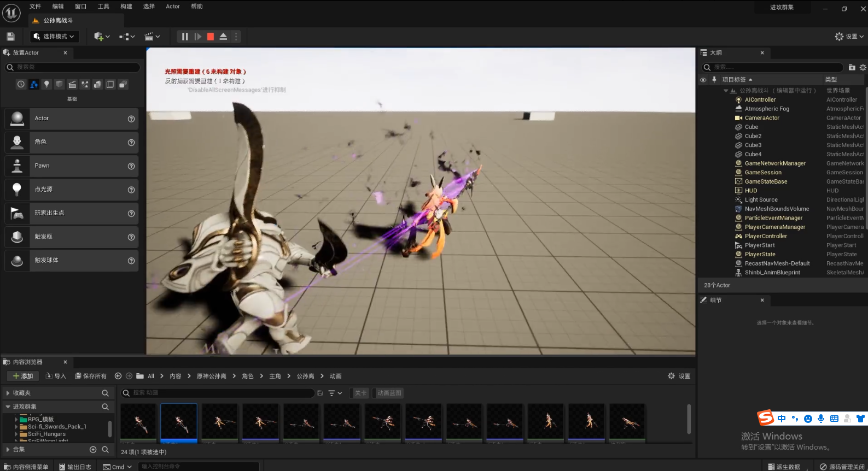
Task: Select the Geometry category filter icon
Action: pos(97,84)
